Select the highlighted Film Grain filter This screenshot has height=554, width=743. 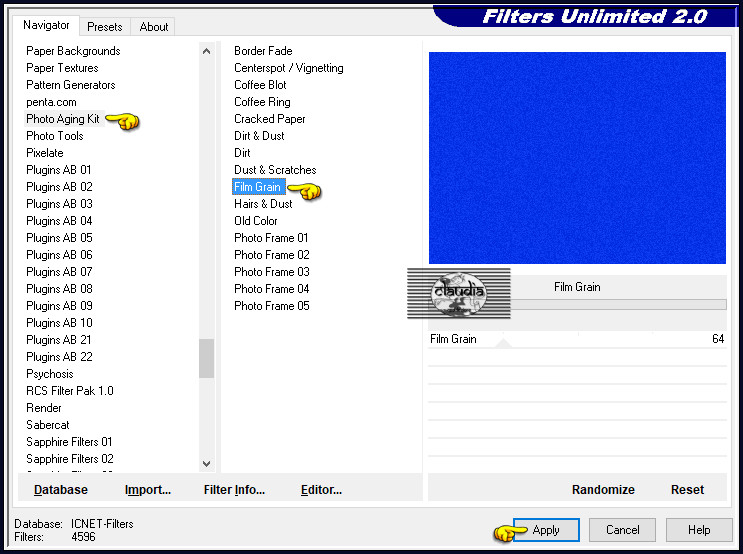click(x=258, y=187)
